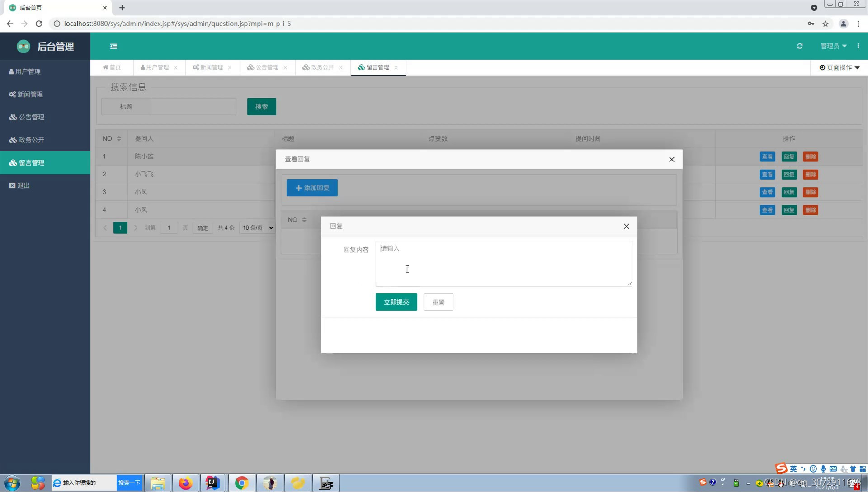Switch to the 公告管理 tab

[263, 67]
